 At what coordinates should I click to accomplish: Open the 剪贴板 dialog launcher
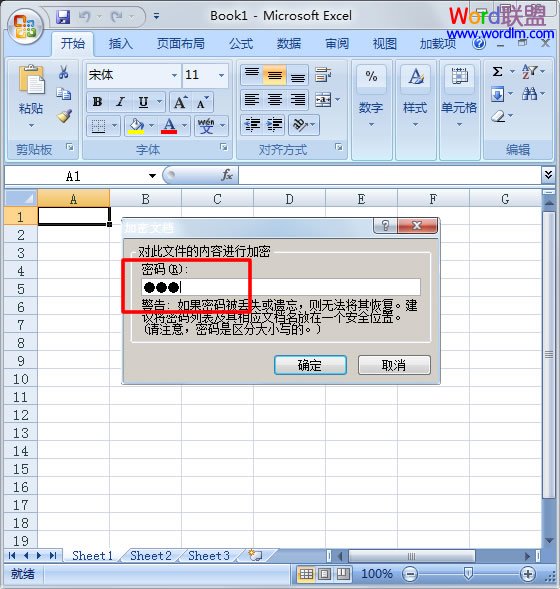point(70,147)
